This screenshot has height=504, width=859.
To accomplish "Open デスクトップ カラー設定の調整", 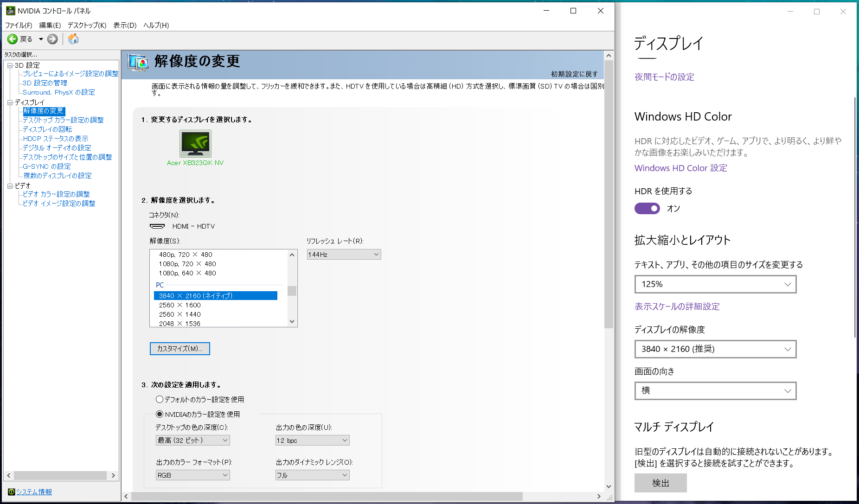I will click(63, 120).
